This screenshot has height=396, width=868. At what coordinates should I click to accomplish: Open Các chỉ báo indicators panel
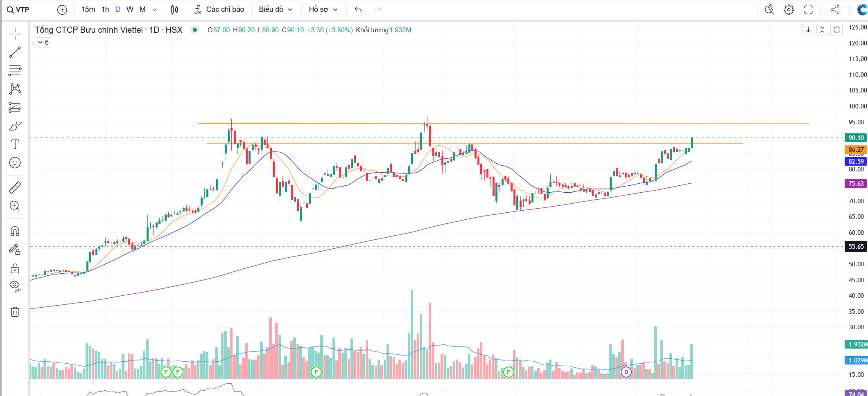[219, 9]
